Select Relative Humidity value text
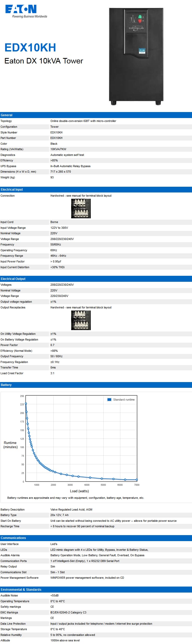 pyautogui.click(x=73, y=635)
